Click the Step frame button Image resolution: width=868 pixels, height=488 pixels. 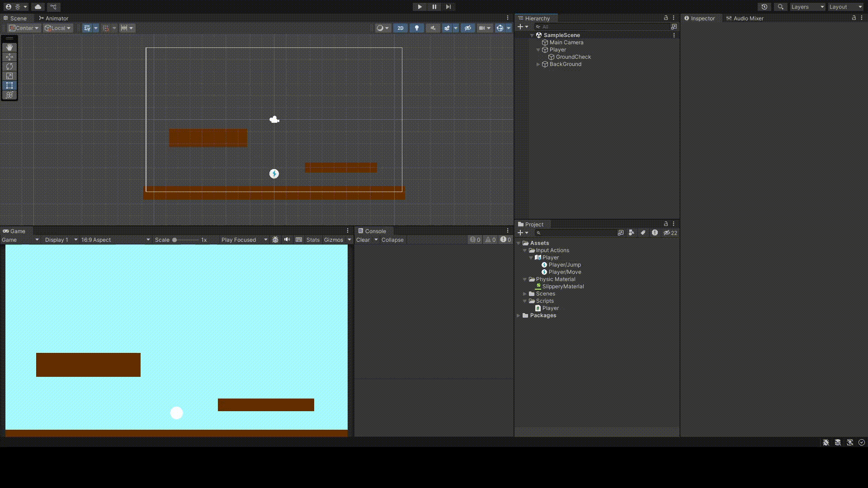pos(448,7)
